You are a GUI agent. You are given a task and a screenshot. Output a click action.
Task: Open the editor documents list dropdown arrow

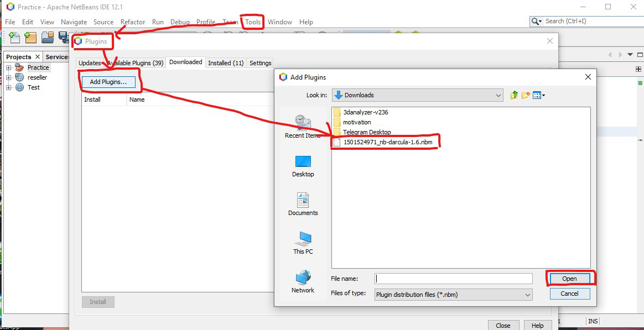(630, 55)
